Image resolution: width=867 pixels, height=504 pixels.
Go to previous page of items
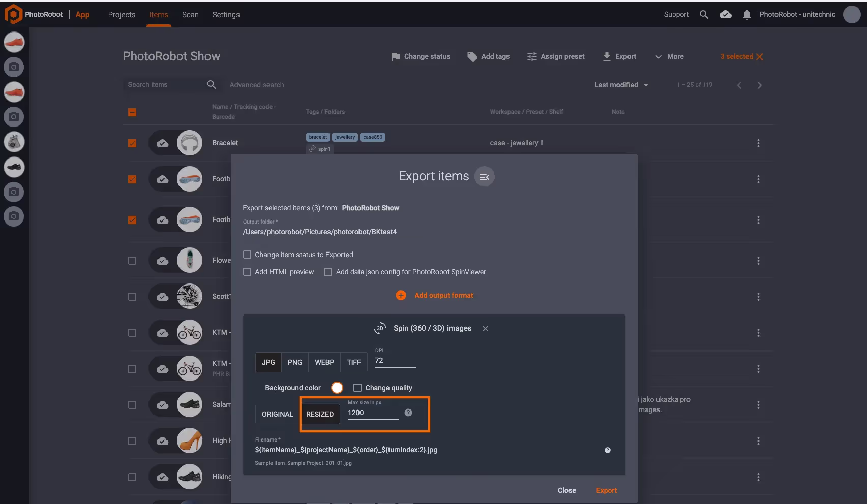click(x=739, y=85)
